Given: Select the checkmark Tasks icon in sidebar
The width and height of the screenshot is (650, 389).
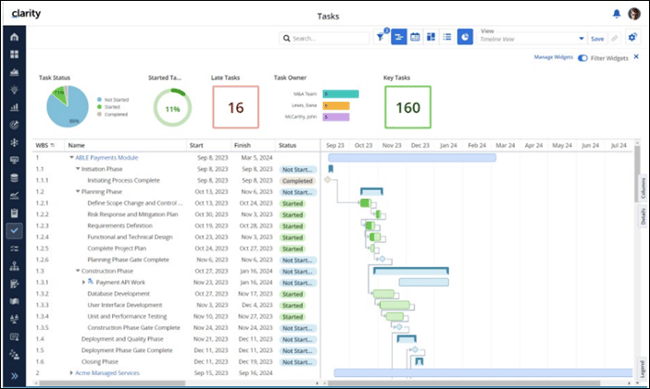Looking at the screenshot, I should 14,231.
